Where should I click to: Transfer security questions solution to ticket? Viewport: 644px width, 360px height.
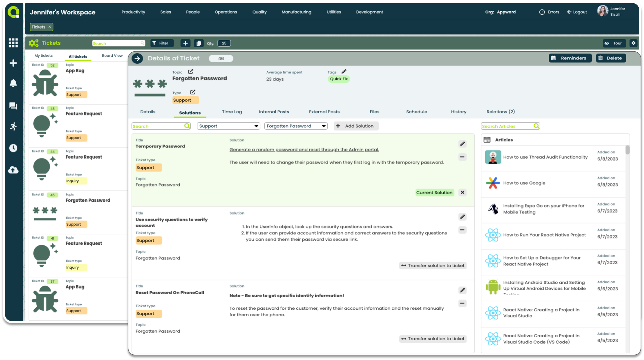click(x=432, y=265)
